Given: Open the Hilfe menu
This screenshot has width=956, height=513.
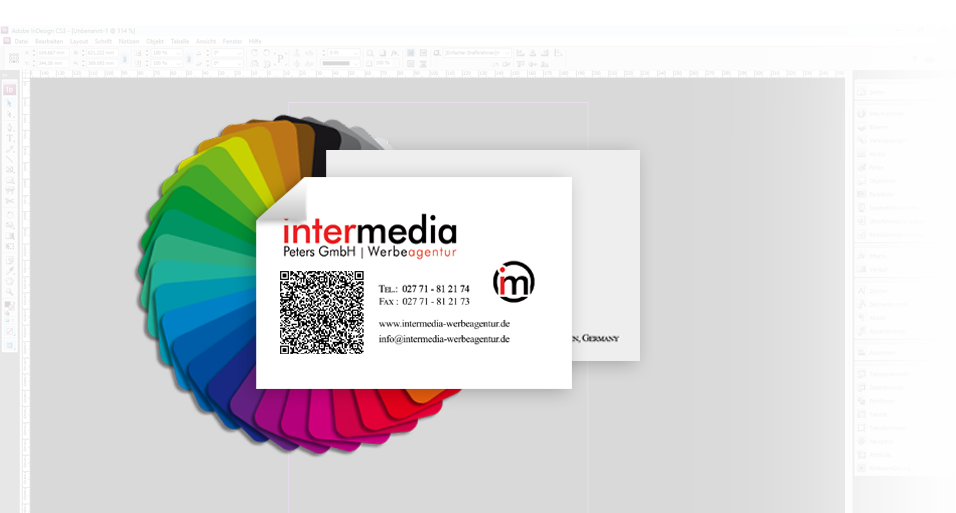Looking at the screenshot, I should (x=255, y=41).
